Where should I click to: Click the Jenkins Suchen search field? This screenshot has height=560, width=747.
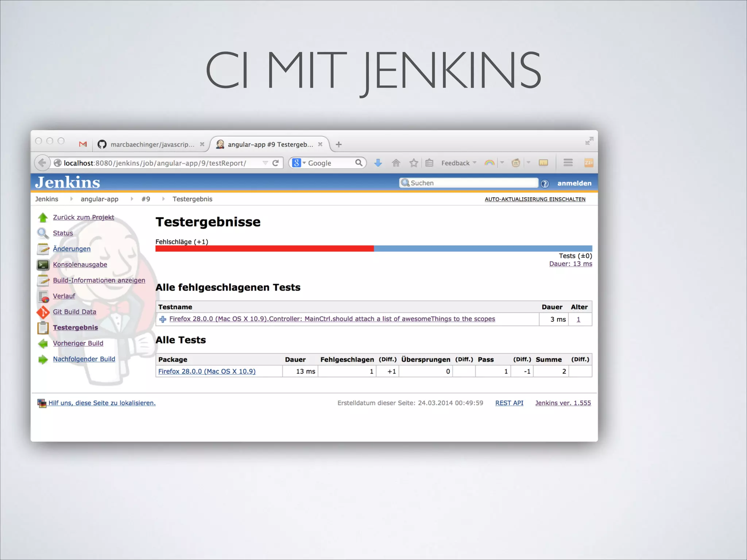(x=469, y=183)
